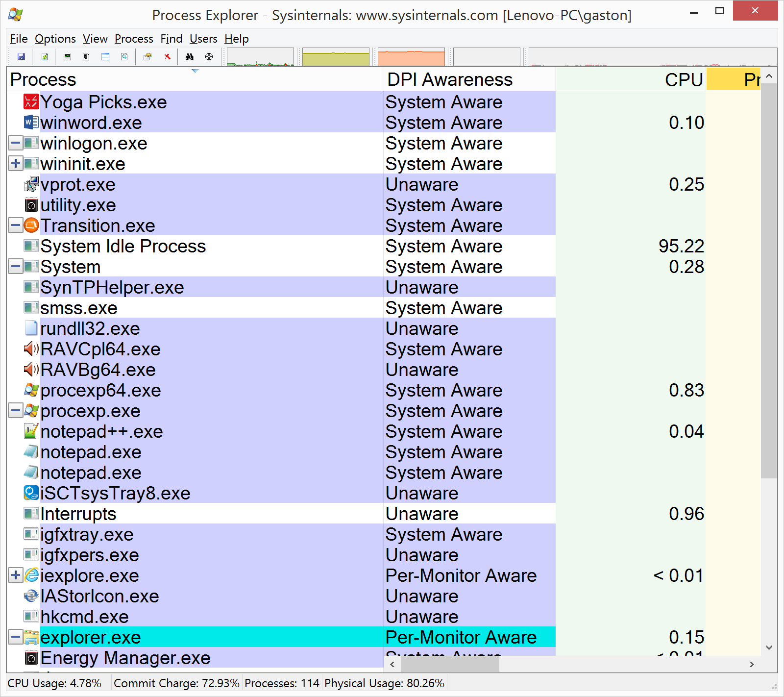The height and width of the screenshot is (697, 784).
Task: Click the Save toolbar icon
Action: (21, 57)
